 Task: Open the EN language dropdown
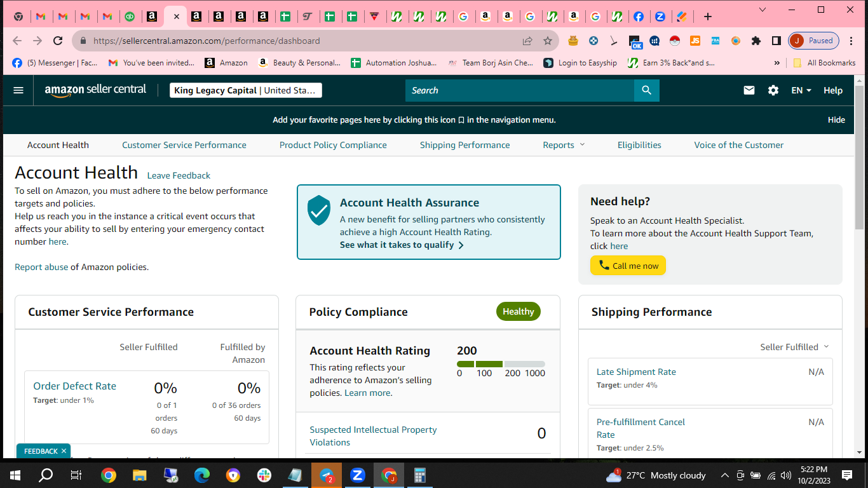click(801, 90)
